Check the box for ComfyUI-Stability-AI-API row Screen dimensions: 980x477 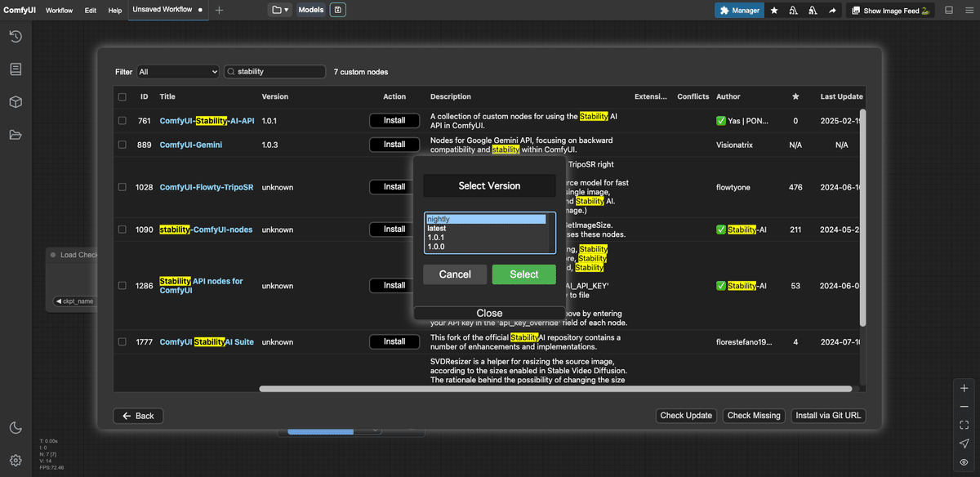click(122, 121)
